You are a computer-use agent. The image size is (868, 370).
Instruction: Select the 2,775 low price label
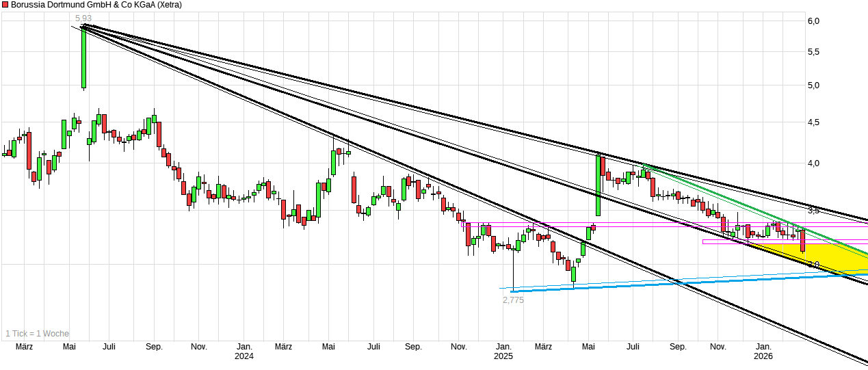point(513,300)
